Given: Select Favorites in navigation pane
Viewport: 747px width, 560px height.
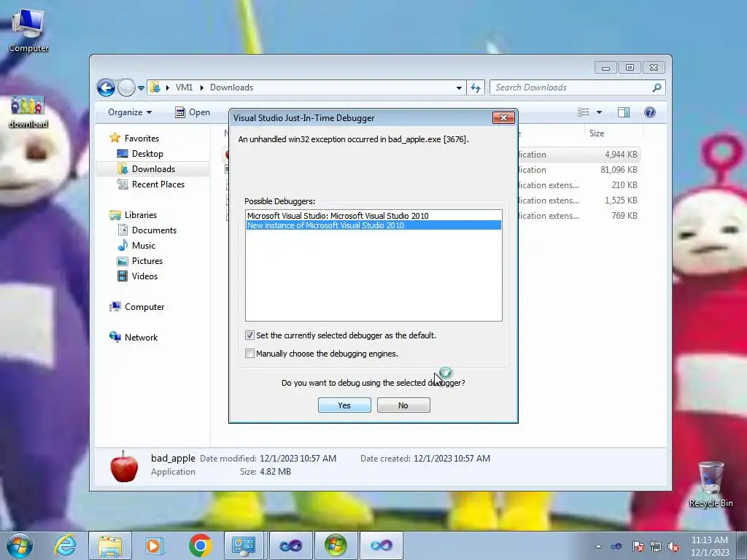Looking at the screenshot, I should pos(142,138).
